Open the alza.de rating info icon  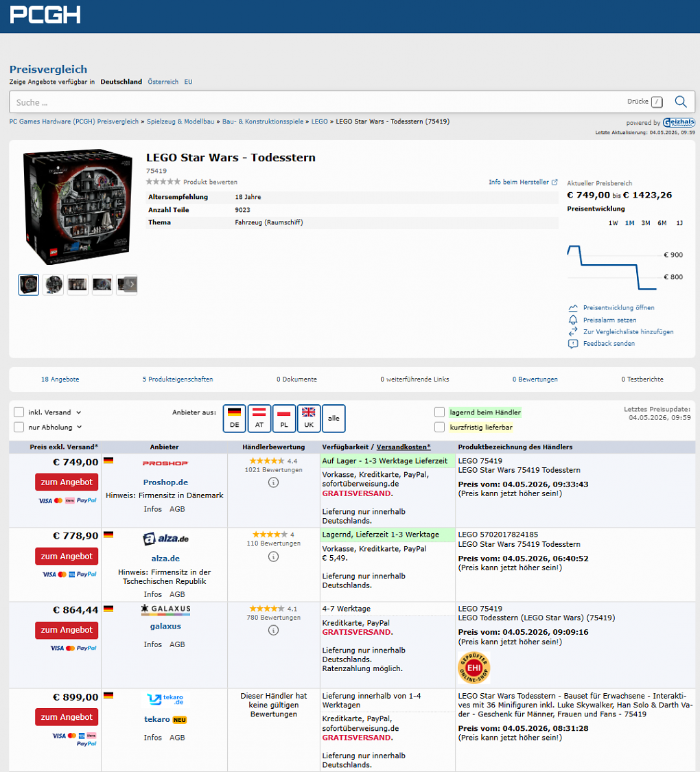(274, 557)
